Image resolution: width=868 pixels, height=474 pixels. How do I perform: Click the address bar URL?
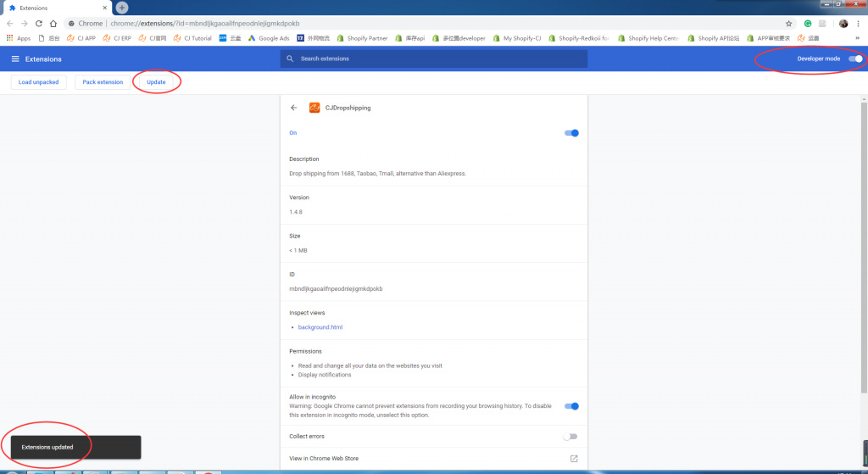click(x=205, y=23)
